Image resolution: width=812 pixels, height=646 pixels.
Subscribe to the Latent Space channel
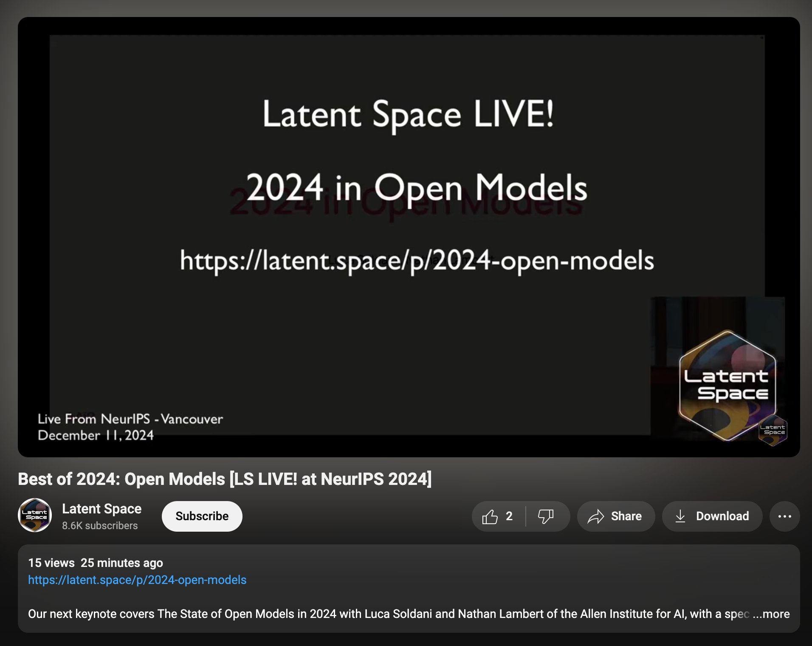202,516
